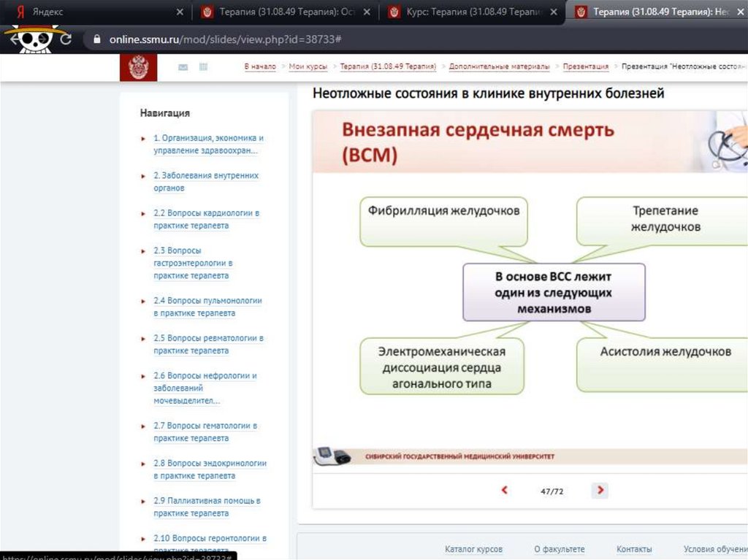The height and width of the screenshot is (560, 748).
Task: Open '2.4 Вопросы пульмонологии' navigation link
Action: [x=207, y=307]
